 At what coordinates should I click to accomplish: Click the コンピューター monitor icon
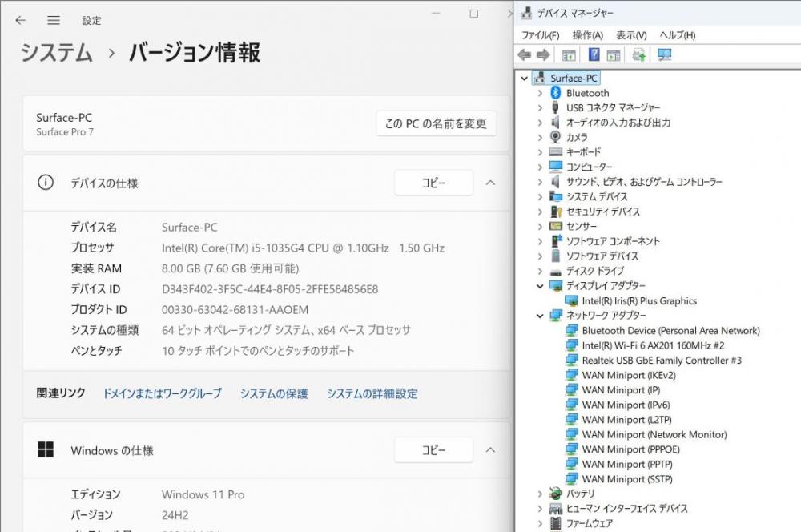(x=555, y=167)
